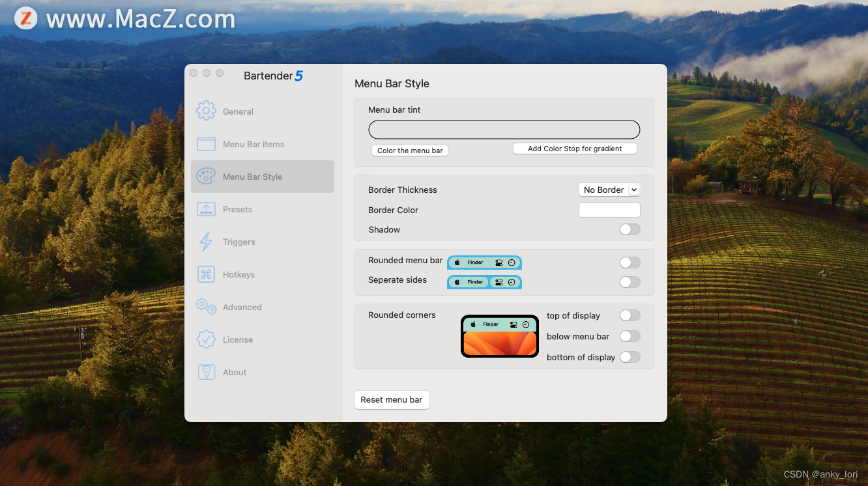This screenshot has height=486, width=868.
Task: Close the Bartender window
Action: tap(194, 73)
